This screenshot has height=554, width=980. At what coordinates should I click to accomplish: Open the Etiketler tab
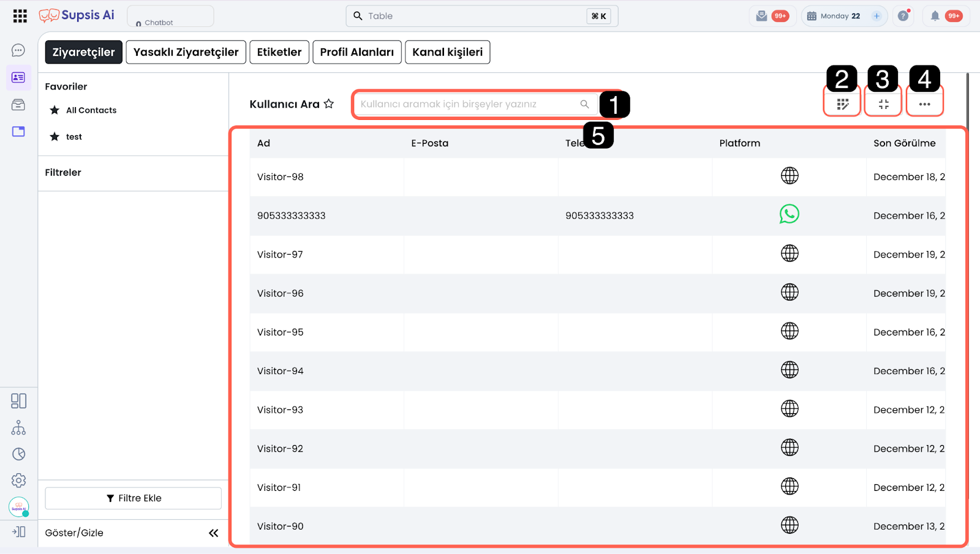click(x=279, y=52)
